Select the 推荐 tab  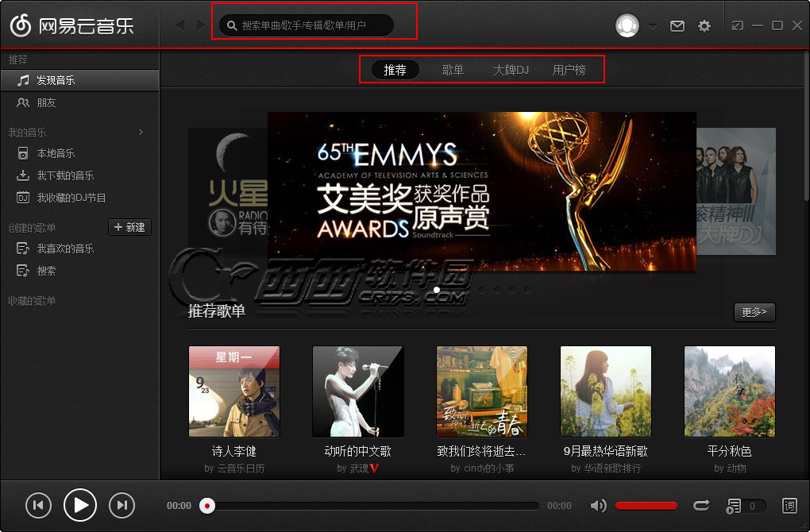395,70
